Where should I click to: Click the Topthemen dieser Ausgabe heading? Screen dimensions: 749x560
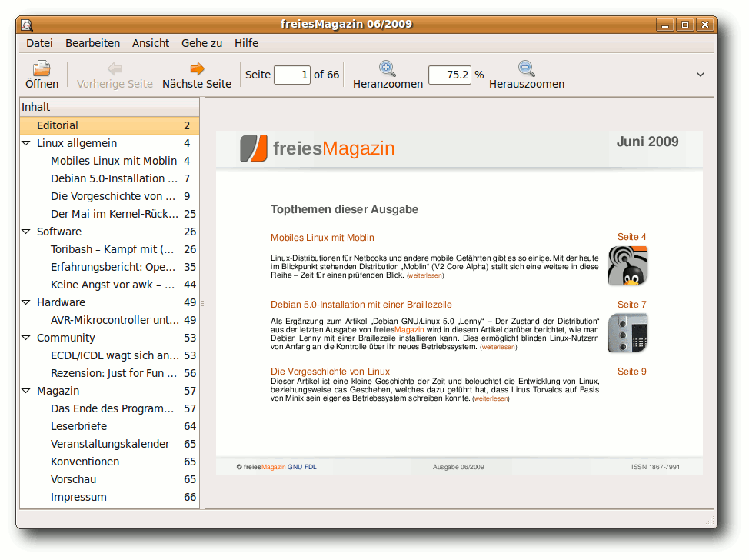pyautogui.click(x=345, y=209)
